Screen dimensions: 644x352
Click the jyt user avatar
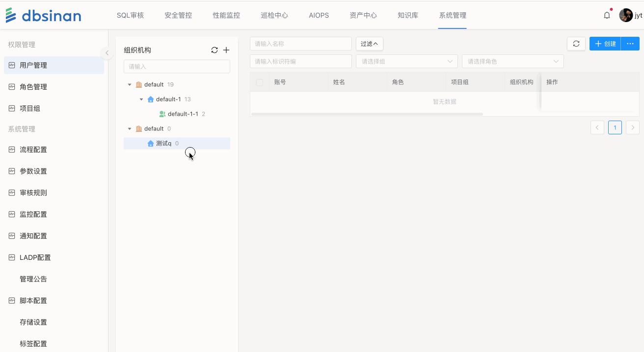[626, 15]
